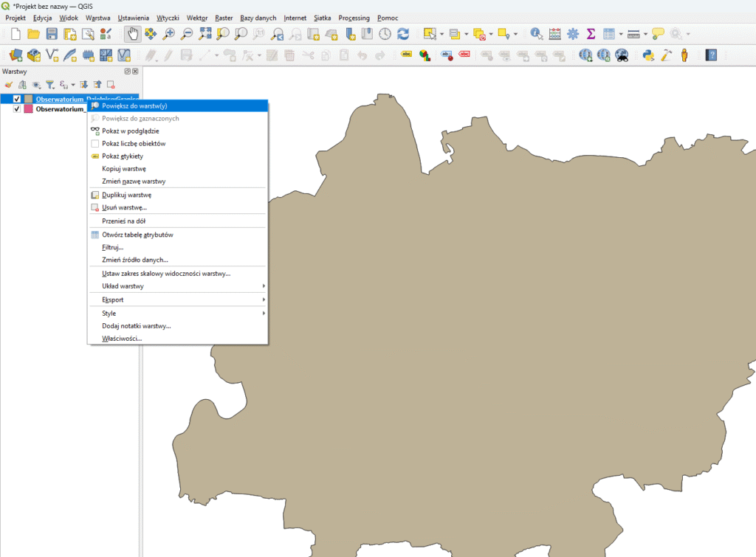Select the Pan Map hand tool
This screenshot has width=756, height=557.
(x=133, y=33)
